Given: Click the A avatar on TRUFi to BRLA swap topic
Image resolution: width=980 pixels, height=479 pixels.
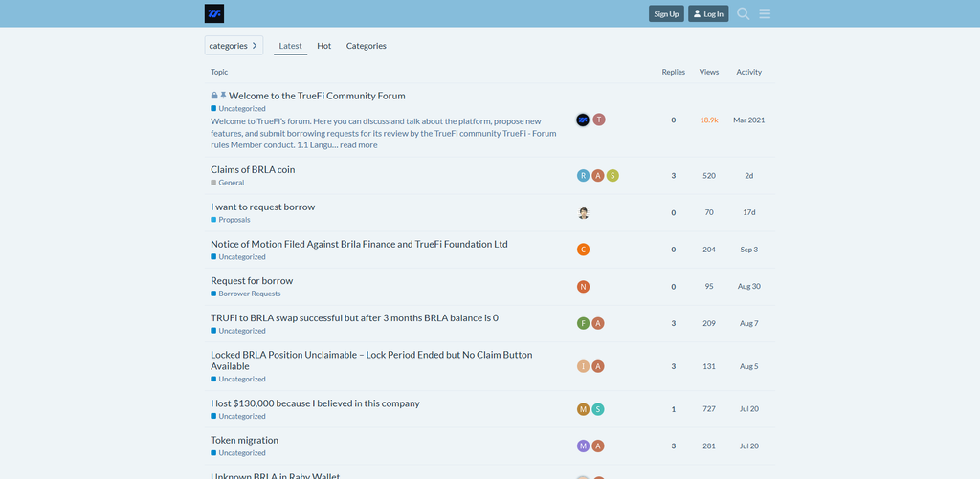Looking at the screenshot, I should 598,323.
